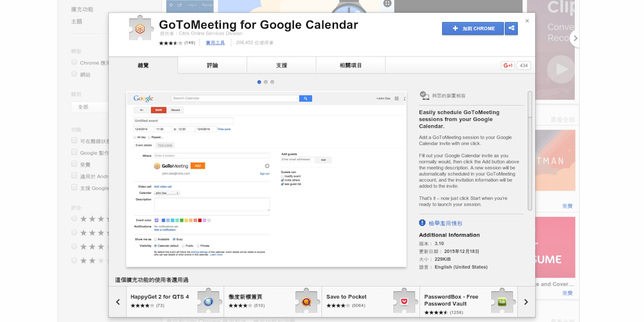This screenshot has height=322, width=644.
Task: Click 主題 in background sidebar
Action: pos(76,21)
